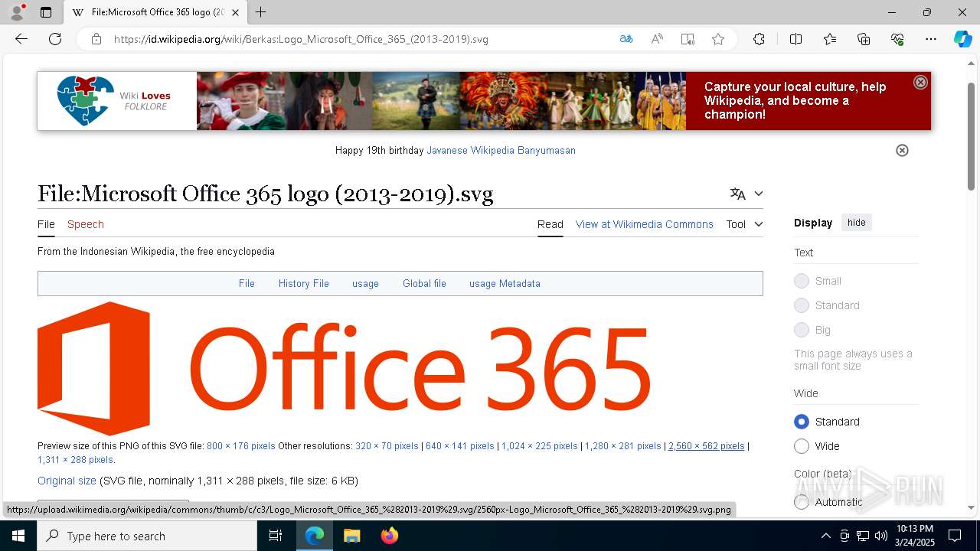Viewport: 980px width, 551px height.
Task: Open Browser essentials icon
Action: coord(897,39)
